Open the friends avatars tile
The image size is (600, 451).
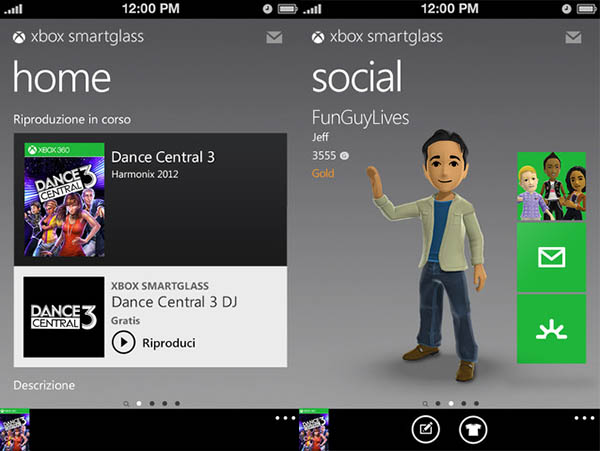click(551, 186)
